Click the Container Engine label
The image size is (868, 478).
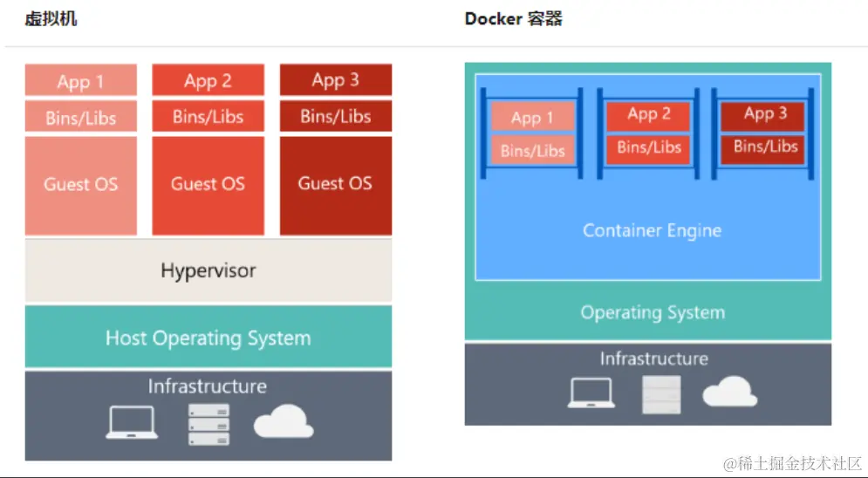[653, 230]
